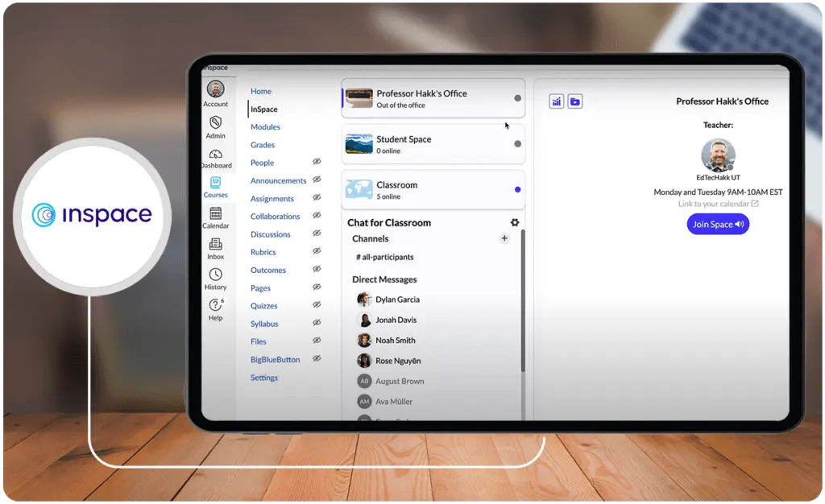Click the video folder icon in office panel

(575, 101)
